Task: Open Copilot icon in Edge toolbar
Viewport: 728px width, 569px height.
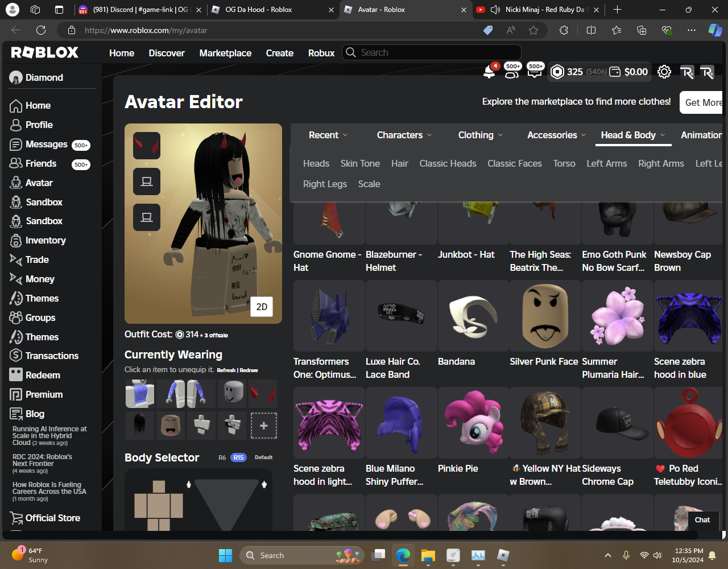Action: [x=715, y=30]
